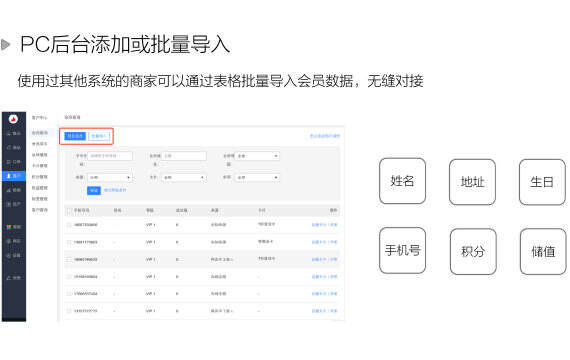This screenshot has width=570, height=360.
Task: Open the blue link at the panel's top-right corner
Action: [x=325, y=136]
